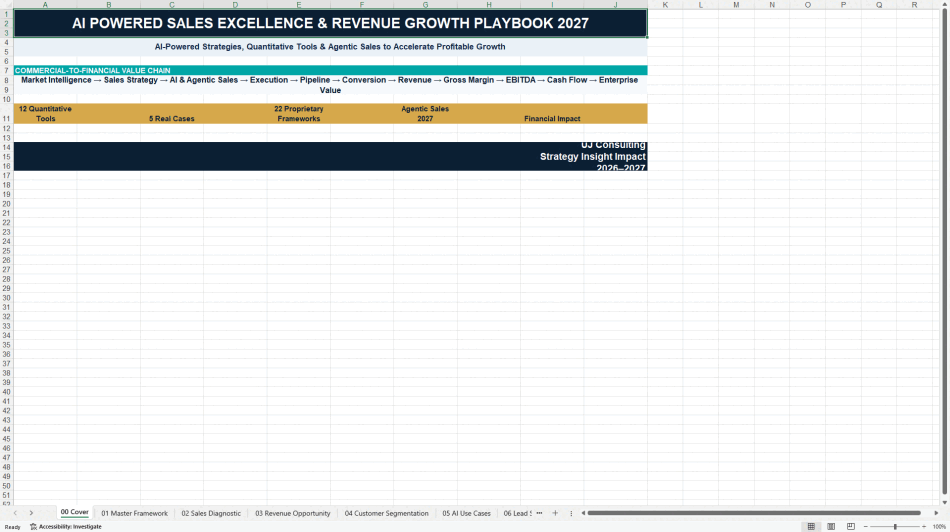Click the 100% zoom level button

pyautogui.click(x=939, y=527)
